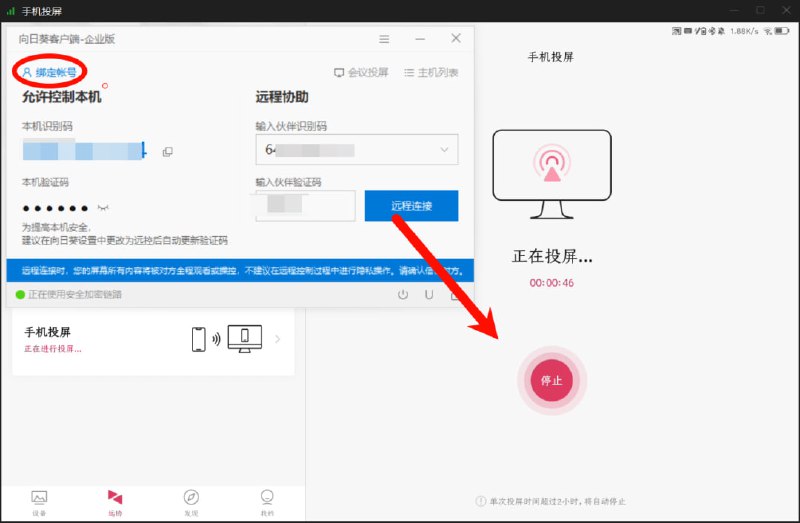Image resolution: width=800 pixels, height=523 pixels.
Task: Toggle verification code visibility eye icon
Action: pyautogui.click(x=102, y=207)
